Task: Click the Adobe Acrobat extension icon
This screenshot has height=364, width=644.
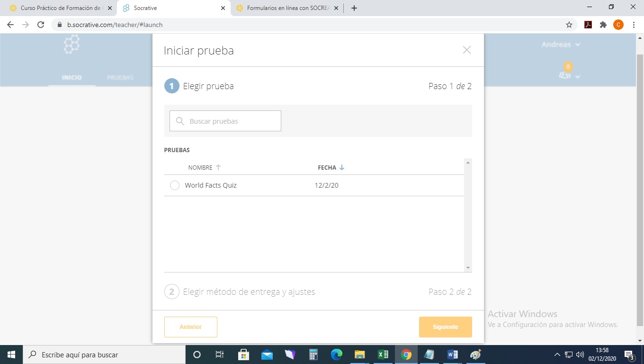Action: coord(588,25)
